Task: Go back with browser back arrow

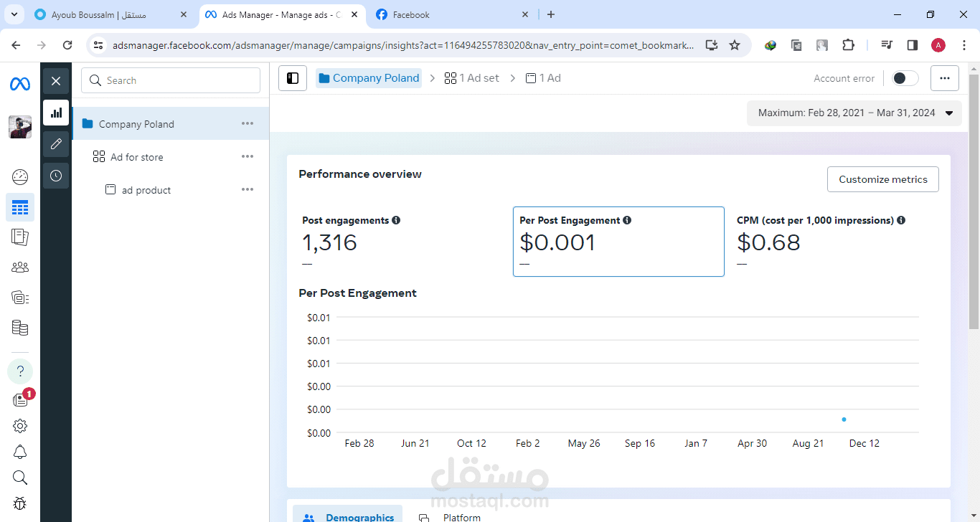Action: [x=16, y=45]
